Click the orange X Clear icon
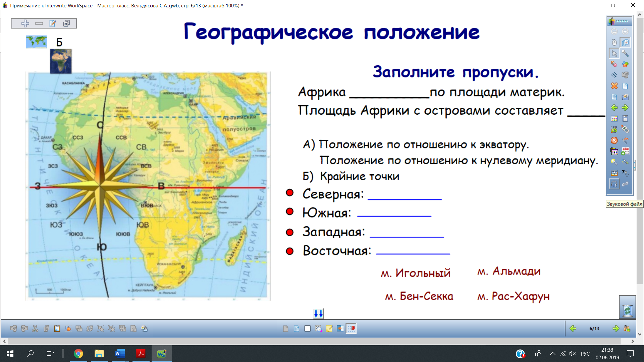 pos(614,86)
